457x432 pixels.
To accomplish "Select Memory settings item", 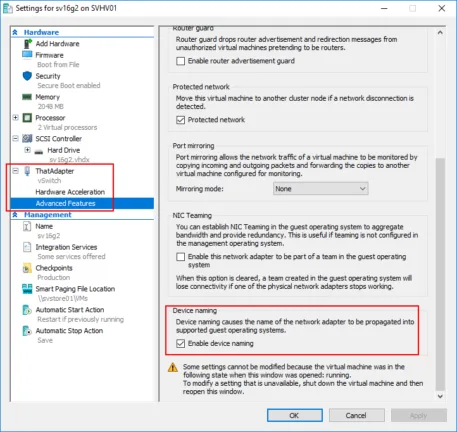I will [x=48, y=97].
